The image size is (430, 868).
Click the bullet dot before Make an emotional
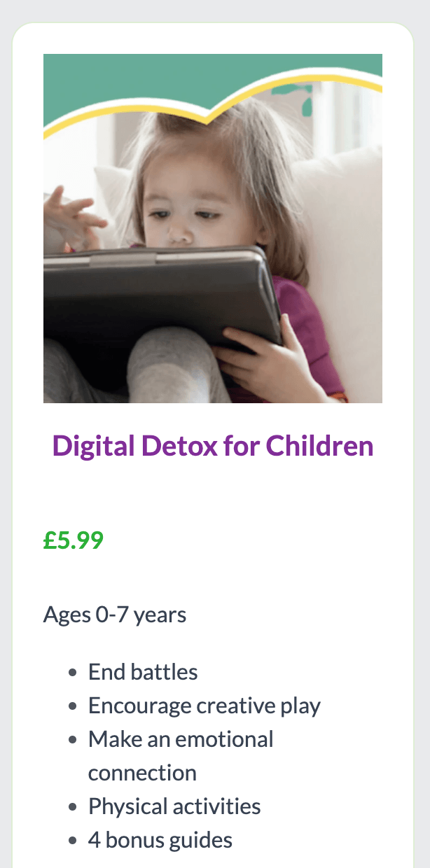(x=73, y=741)
